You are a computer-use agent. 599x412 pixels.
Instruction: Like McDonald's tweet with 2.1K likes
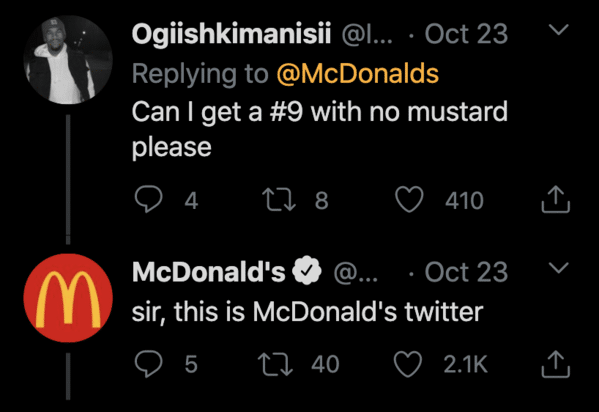408,364
